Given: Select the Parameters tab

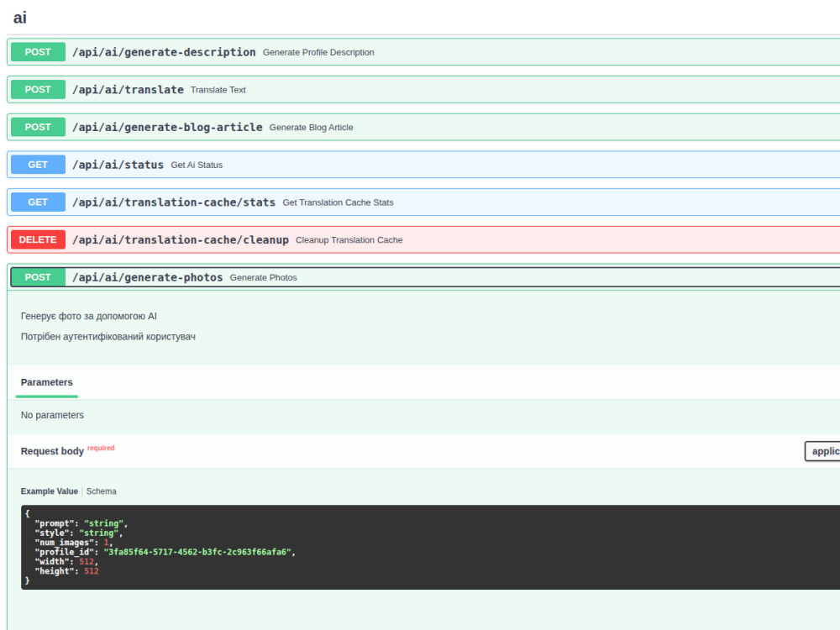Looking at the screenshot, I should (x=46, y=382).
